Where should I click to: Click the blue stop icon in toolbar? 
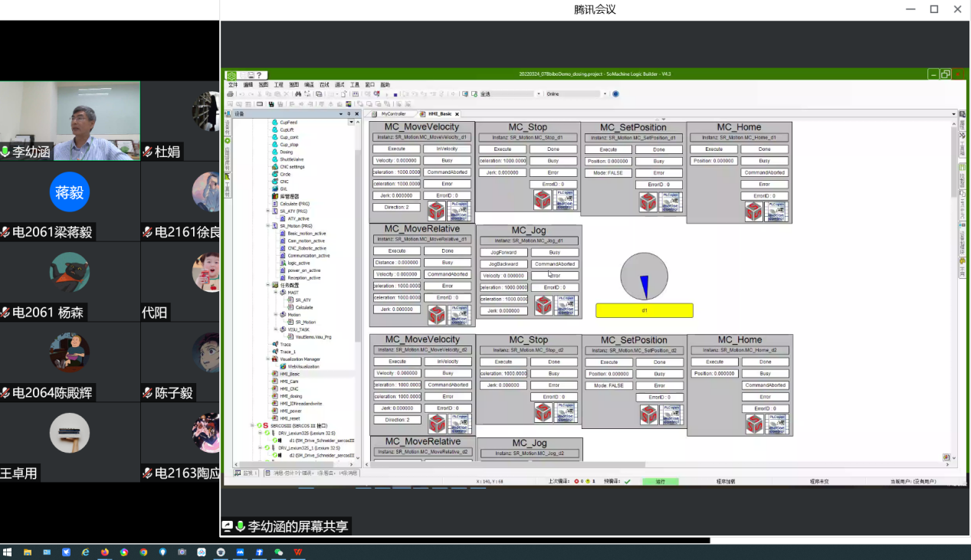tap(395, 94)
